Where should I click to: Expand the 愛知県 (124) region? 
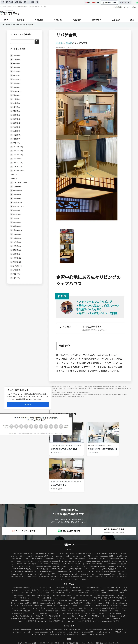(x=11, y=230)
